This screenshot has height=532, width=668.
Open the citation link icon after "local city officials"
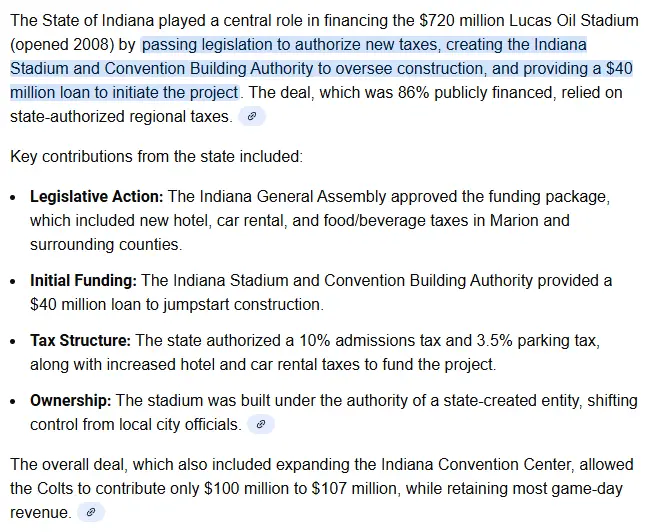click(260, 425)
